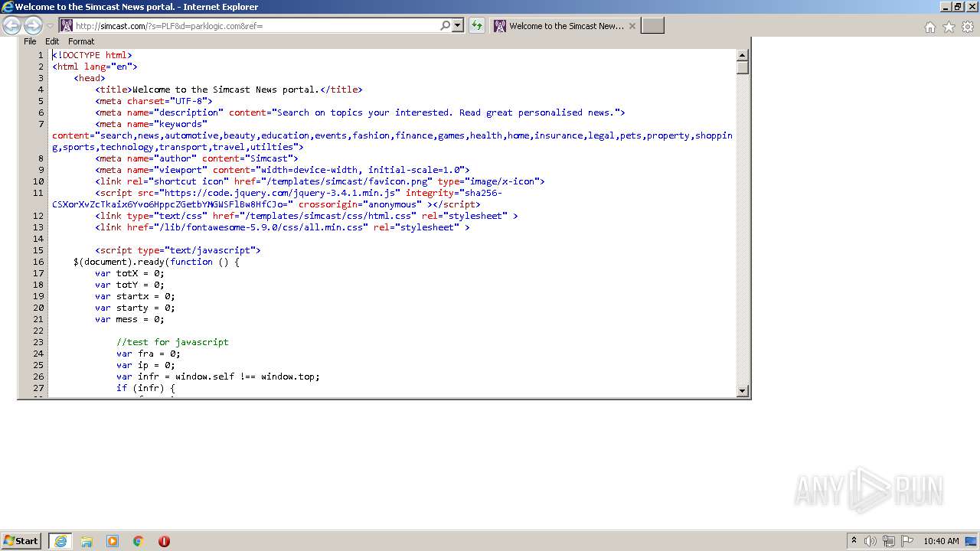This screenshot has width=980, height=551.
Task: Refresh the page with the green arrows icon
Action: tap(477, 25)
